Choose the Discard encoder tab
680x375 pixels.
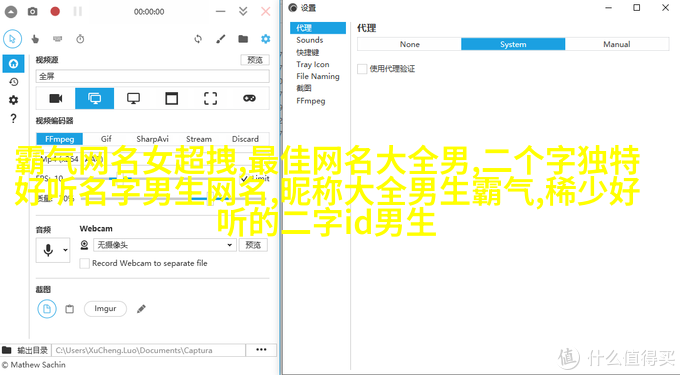245,139
